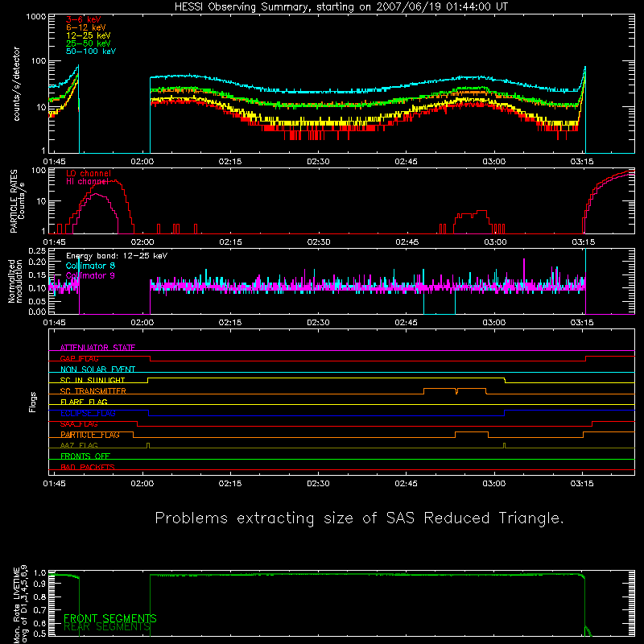Click 02:15 tick under the modulation panel

click(x=230, y=323)
